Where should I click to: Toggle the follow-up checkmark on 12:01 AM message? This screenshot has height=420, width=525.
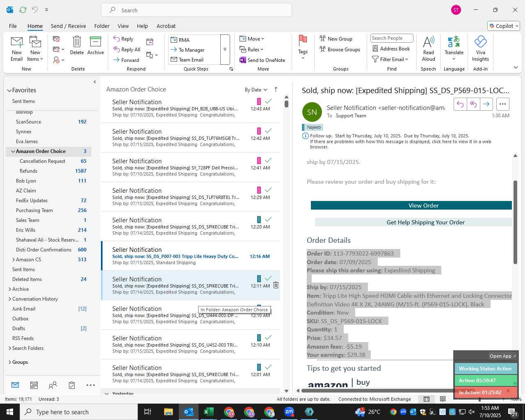pos(268,367)
